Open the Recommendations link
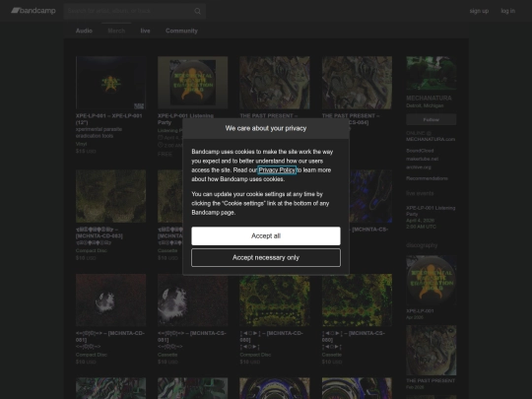 (x=427, y=178)
